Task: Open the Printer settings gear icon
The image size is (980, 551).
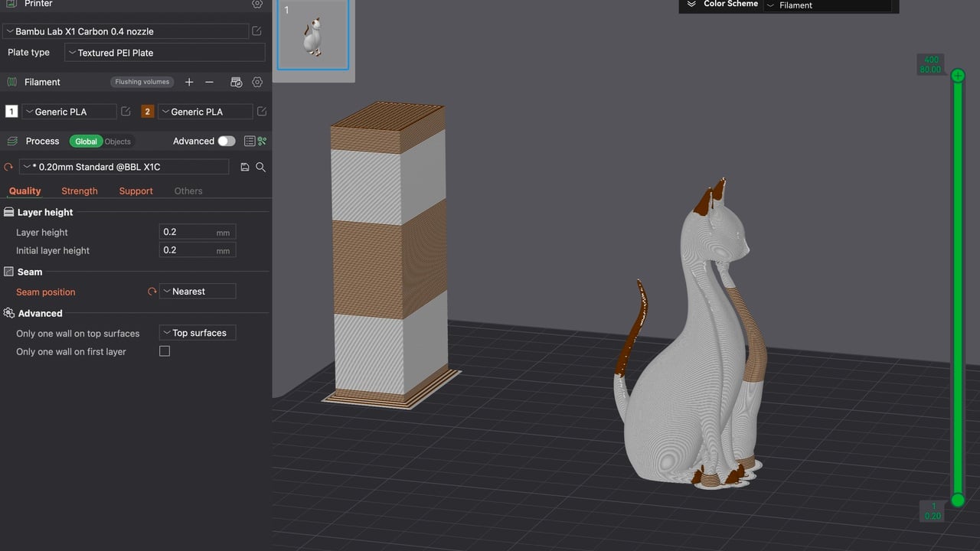Action: (x=257, y=4)
